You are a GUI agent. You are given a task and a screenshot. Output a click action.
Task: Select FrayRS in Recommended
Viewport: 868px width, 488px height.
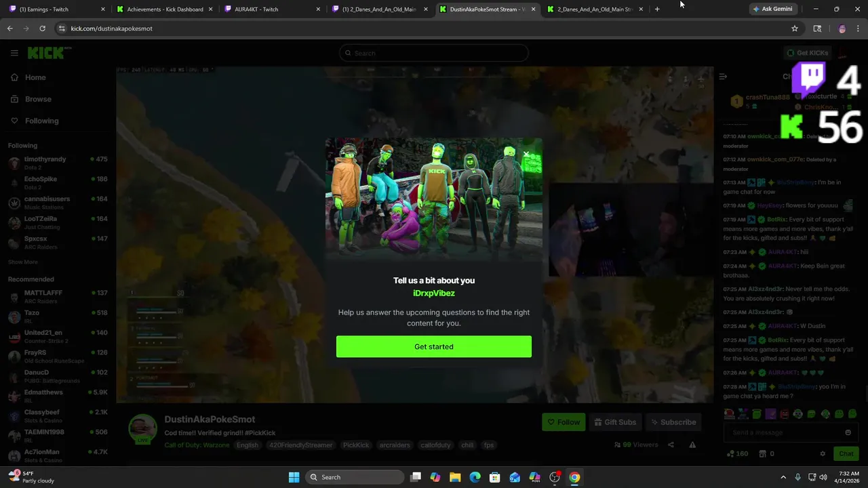[58, 356]
